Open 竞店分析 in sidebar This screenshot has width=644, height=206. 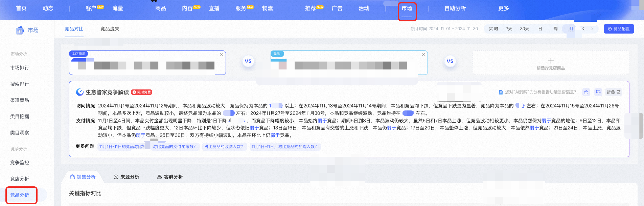click(x=20, y=179)
